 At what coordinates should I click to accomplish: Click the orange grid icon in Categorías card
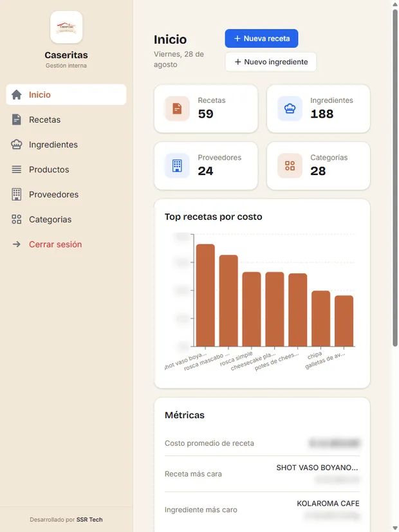290,165
